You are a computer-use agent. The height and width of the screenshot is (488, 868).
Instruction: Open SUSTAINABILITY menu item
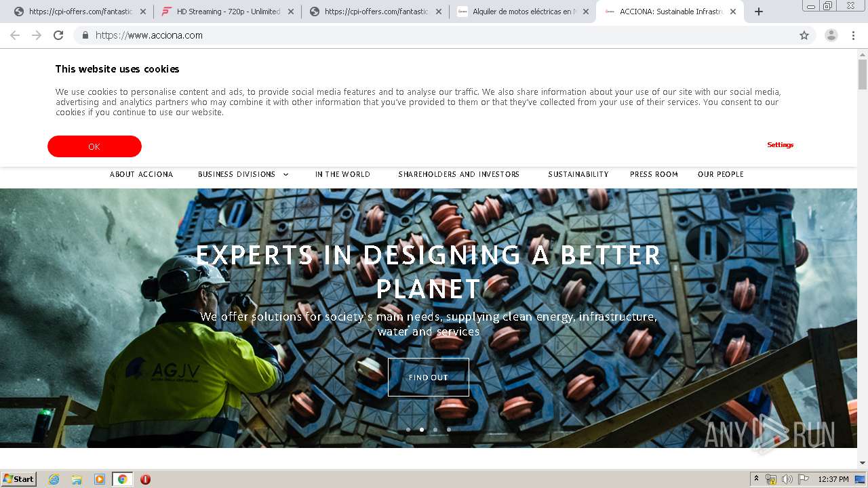pos(578,174)
